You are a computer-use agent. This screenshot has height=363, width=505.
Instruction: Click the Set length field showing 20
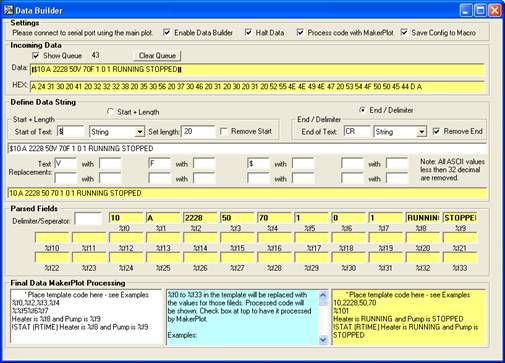click(x=198, y=132)
